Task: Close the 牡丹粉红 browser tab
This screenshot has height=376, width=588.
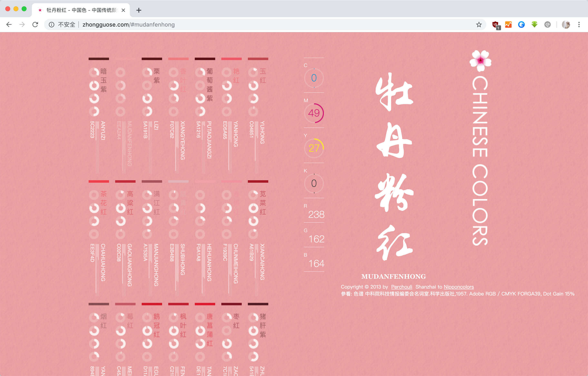Action: click(123, 10)
